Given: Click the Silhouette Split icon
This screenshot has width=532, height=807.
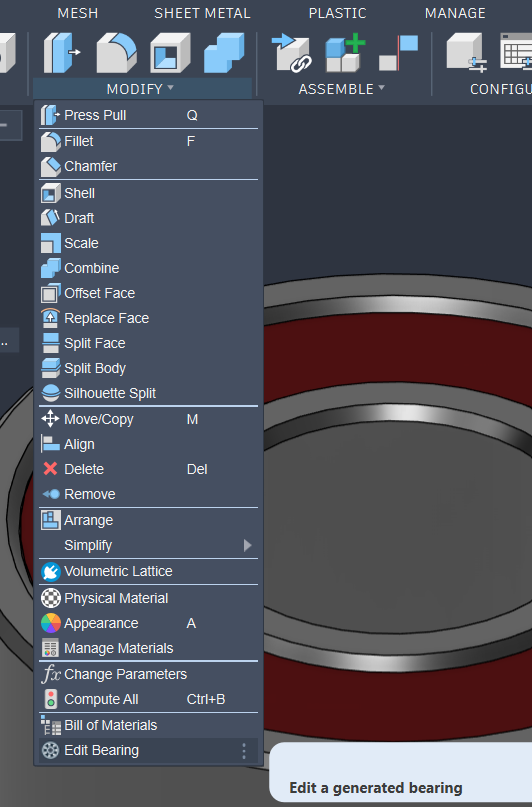Looking at the screenshot, I should 50,393.
